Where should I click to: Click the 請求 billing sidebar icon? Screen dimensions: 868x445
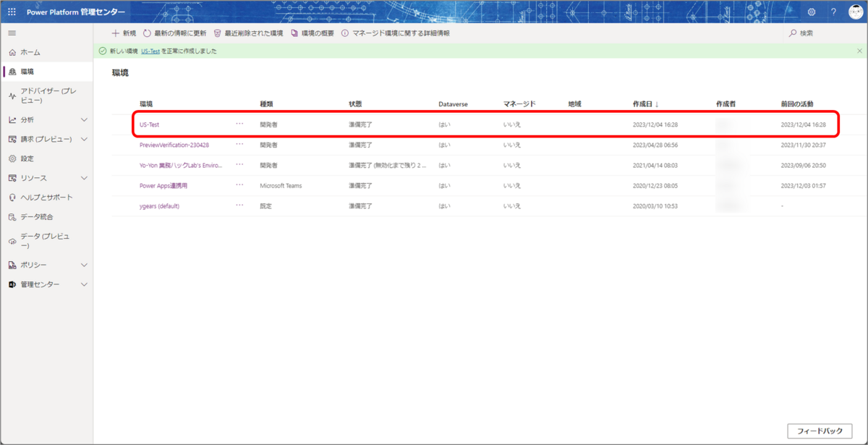[12, 139]
